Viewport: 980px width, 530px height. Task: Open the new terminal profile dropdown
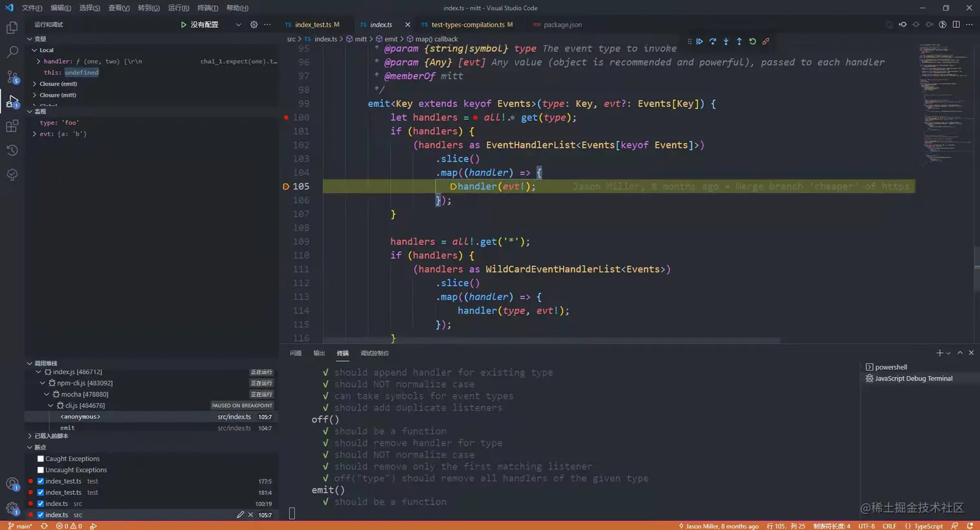tap(948, 353)
